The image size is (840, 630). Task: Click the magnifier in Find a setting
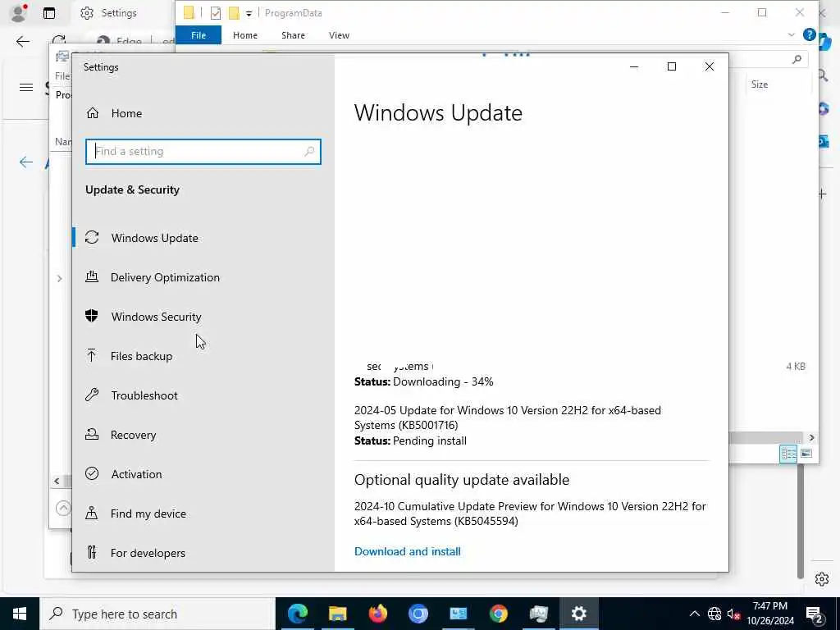click(x=309, y=152)
